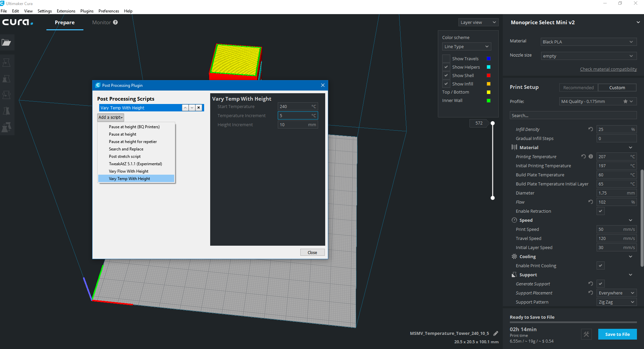The width and height of the screenshot is (644, 349).
Task: Uncheck the Show Helpers checkbox
Action: click(446, 67)
